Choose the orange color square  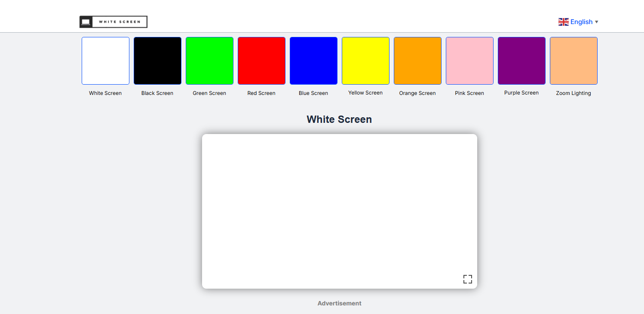pyautogui.click(x=417, y=61)
